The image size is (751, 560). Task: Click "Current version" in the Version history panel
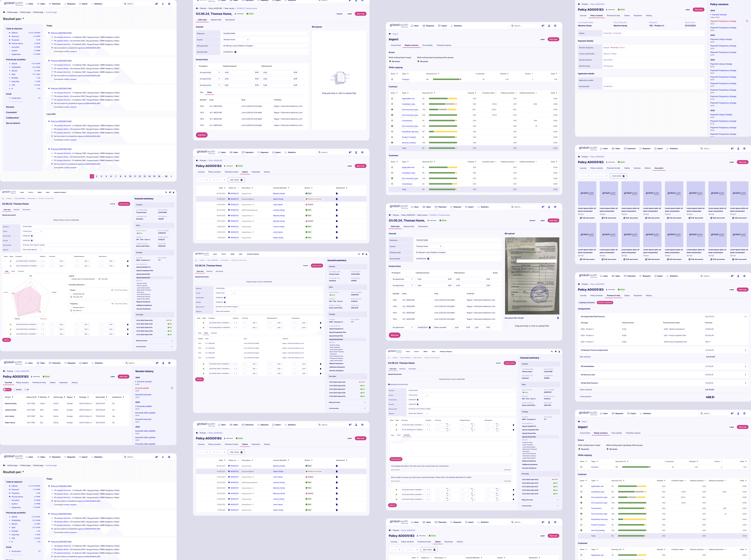coord(144,382)
